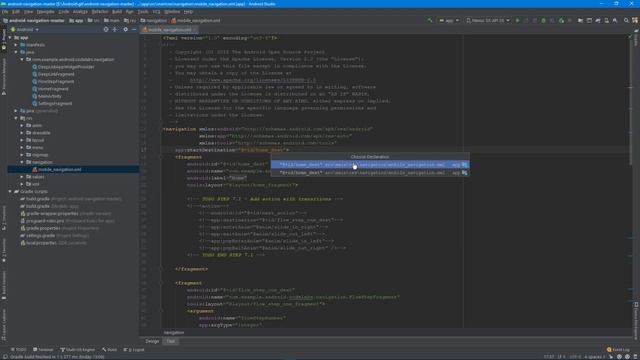Open the Resource Manager side tab
This screenshot has height=360, width=640.
click(x=4, y=78)
